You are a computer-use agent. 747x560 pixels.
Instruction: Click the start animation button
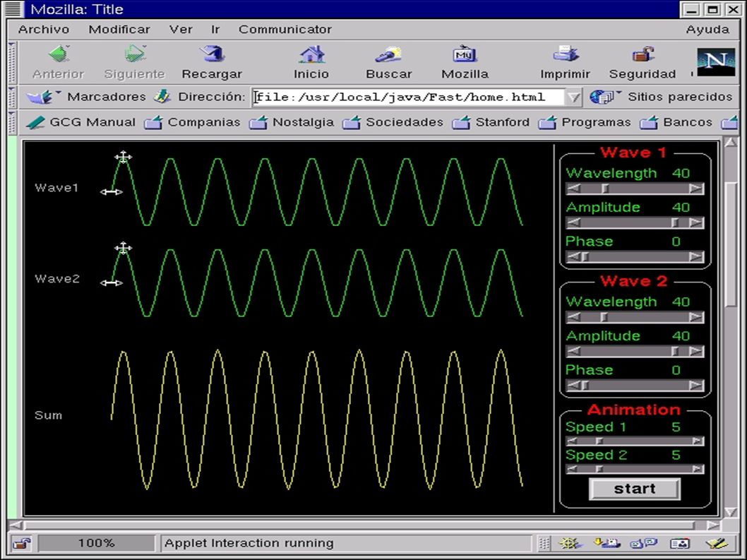click(635, 489)
